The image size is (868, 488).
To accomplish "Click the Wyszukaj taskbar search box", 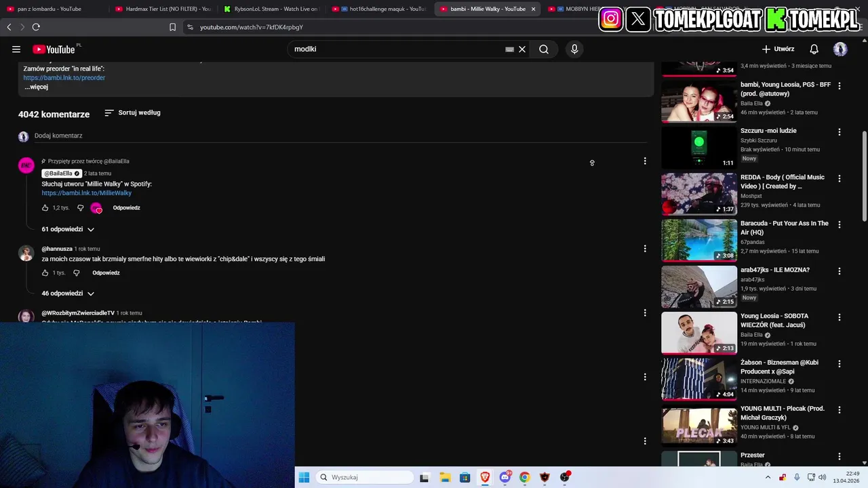I will 366,477.
